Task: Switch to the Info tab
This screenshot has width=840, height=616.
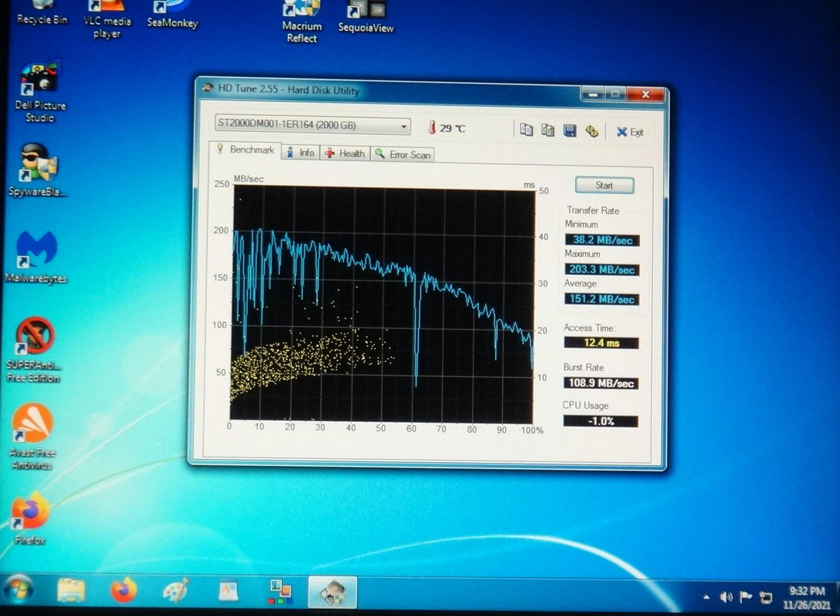Action: (x=300, y=152)
